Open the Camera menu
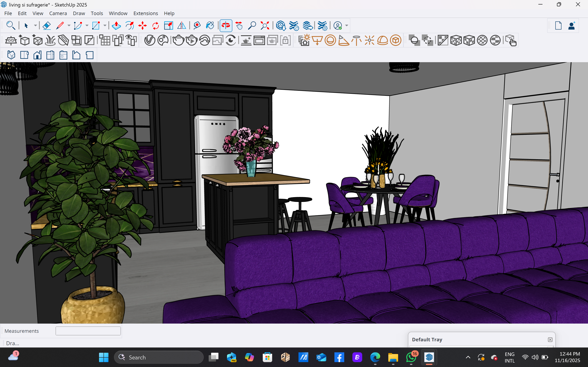The image size is (588, 367). click(x=58, y=13)
